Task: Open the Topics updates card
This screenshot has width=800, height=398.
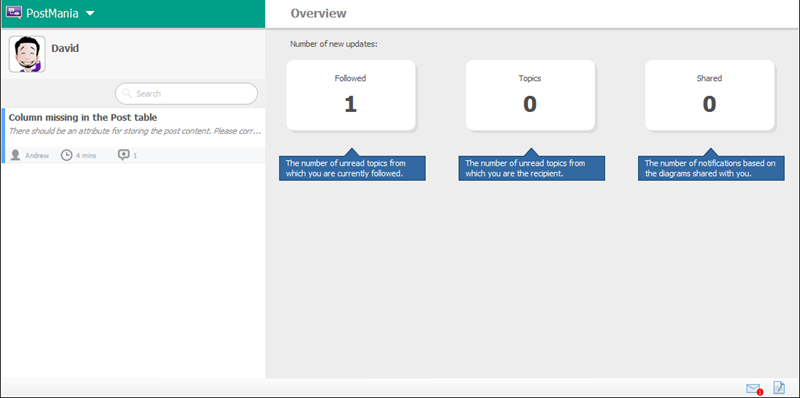Action: click(530, 95)
